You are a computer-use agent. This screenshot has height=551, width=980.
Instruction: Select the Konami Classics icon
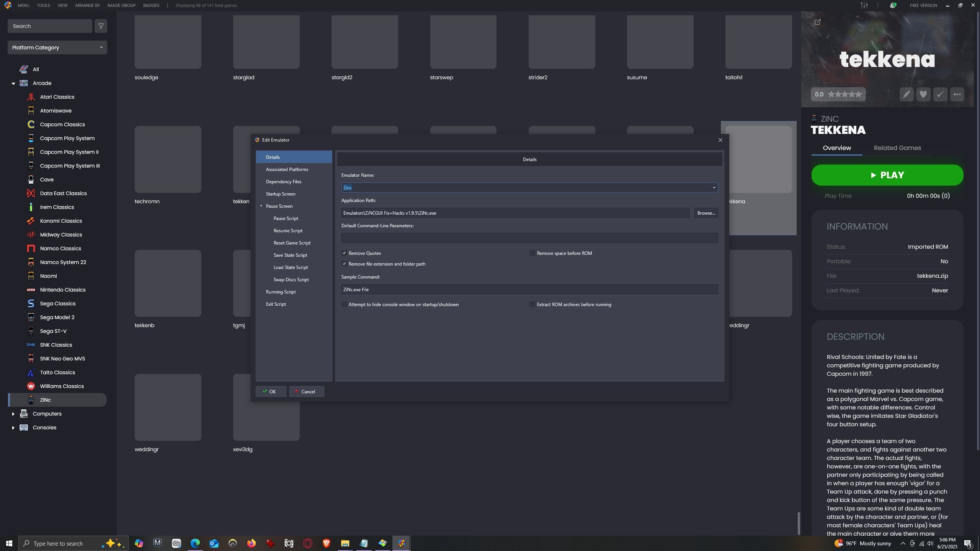tap(31, 221)
